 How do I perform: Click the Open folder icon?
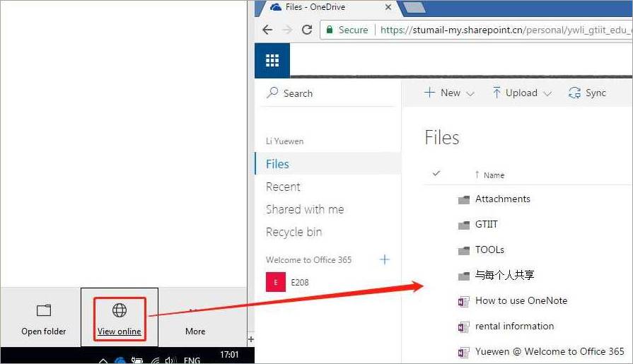(x=44, y=310)
